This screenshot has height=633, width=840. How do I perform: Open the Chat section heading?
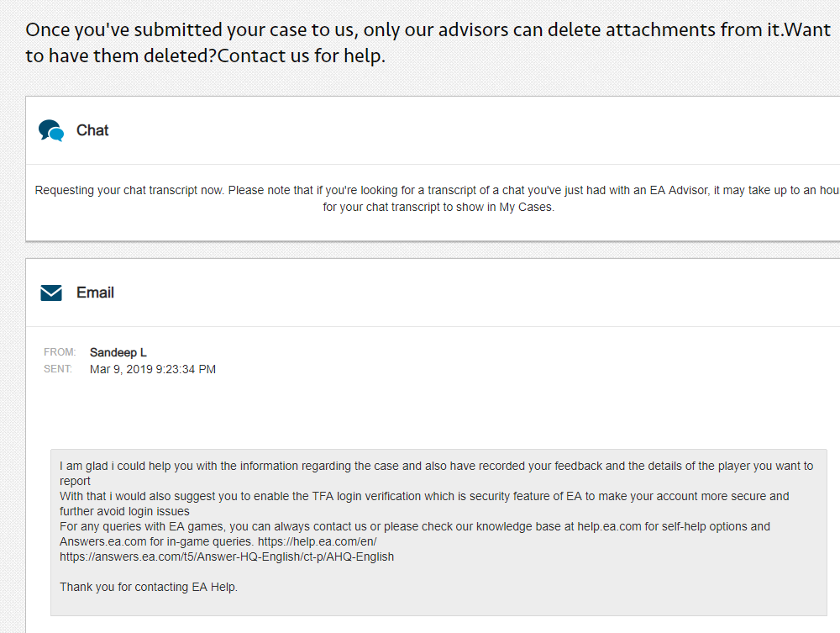(92, 130)
